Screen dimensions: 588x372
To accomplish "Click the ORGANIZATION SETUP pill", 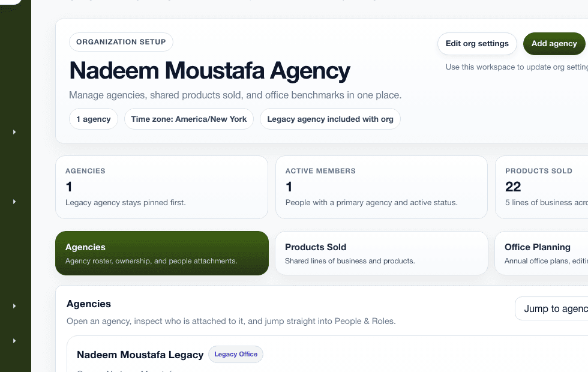I will [x=121, y=42].
